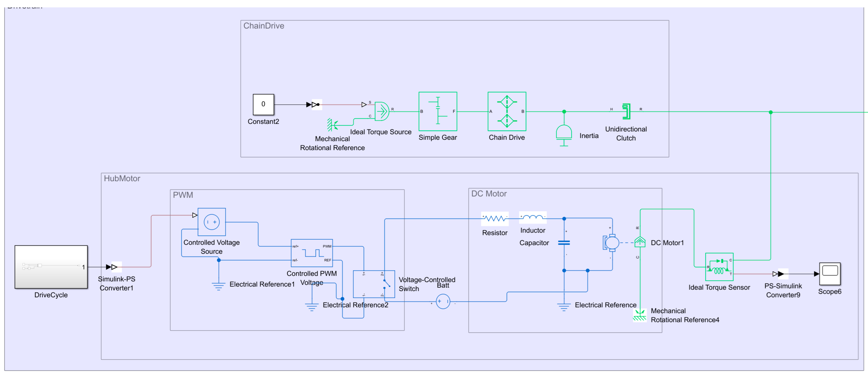Open the Scope6 block
The image size is (868, 378).
(x=829, y=274)
